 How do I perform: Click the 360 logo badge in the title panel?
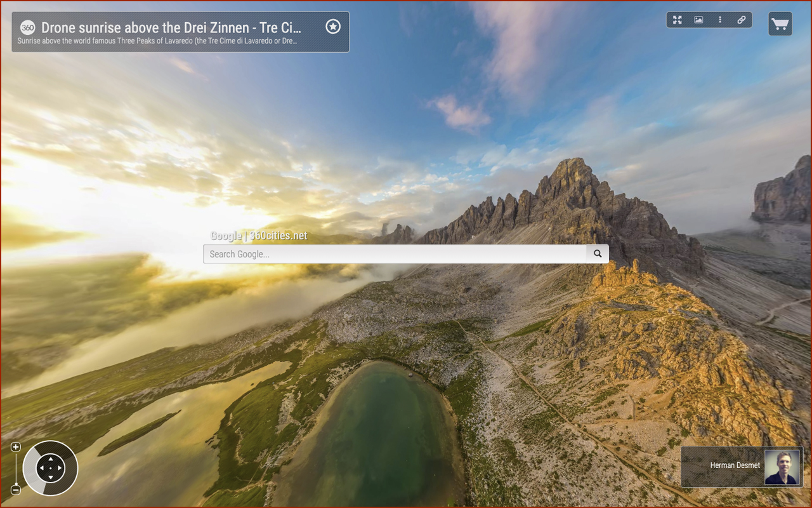point(27,27)
